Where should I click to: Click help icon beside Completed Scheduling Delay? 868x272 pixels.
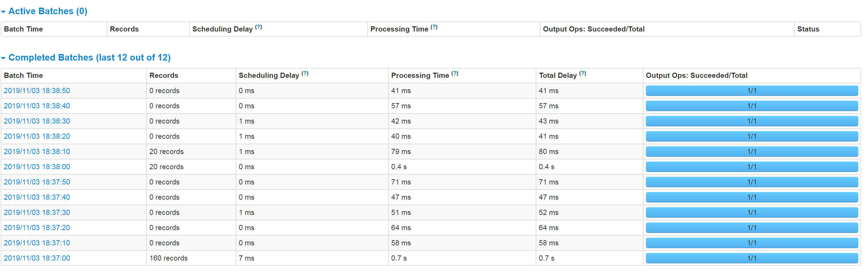pos(305,73)
